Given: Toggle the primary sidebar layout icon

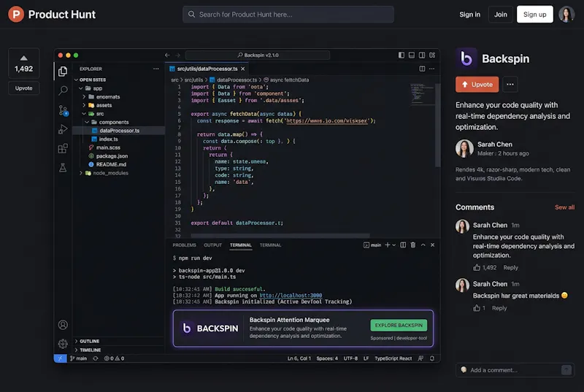Looking at the screenshot, I should click(x=401, y=55).
